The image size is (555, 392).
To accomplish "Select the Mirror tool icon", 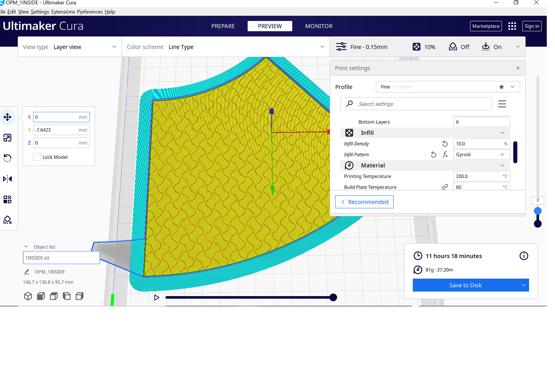I will click(8, 179).
